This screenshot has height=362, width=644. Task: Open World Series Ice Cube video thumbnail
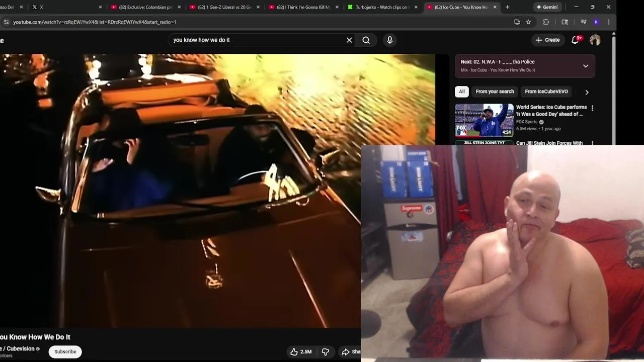coord(484,120)
